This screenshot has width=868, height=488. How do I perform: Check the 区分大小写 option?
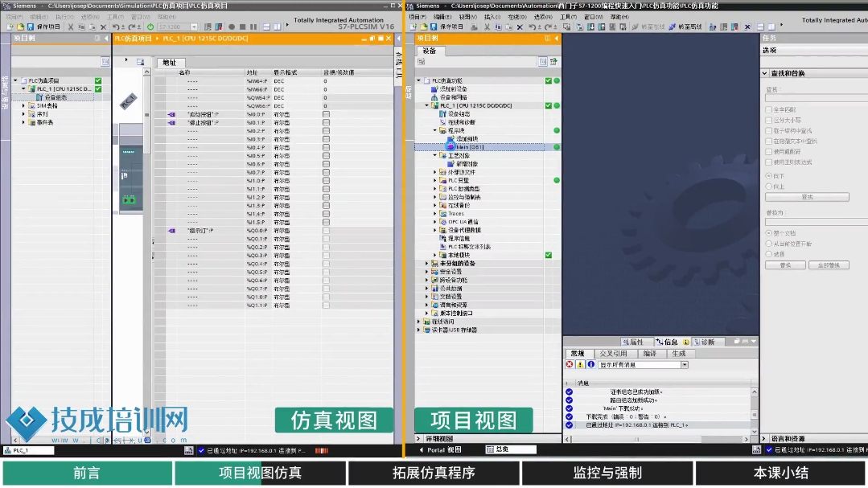pos(768,120)
